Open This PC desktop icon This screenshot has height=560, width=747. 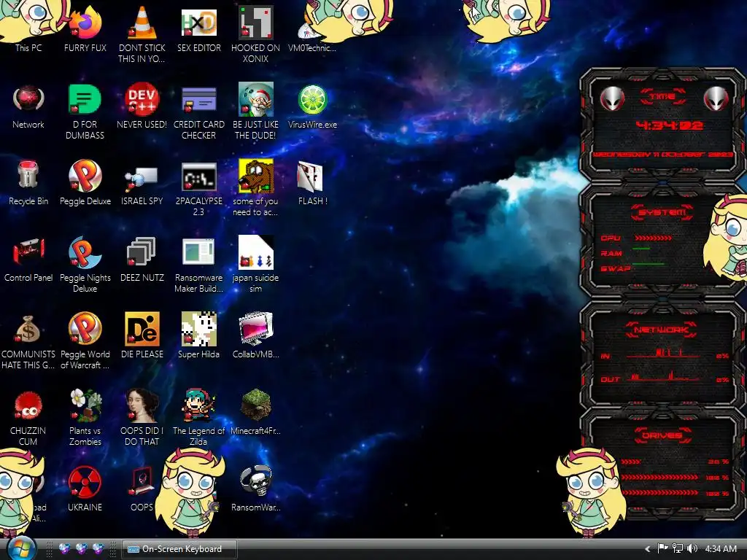28,47
